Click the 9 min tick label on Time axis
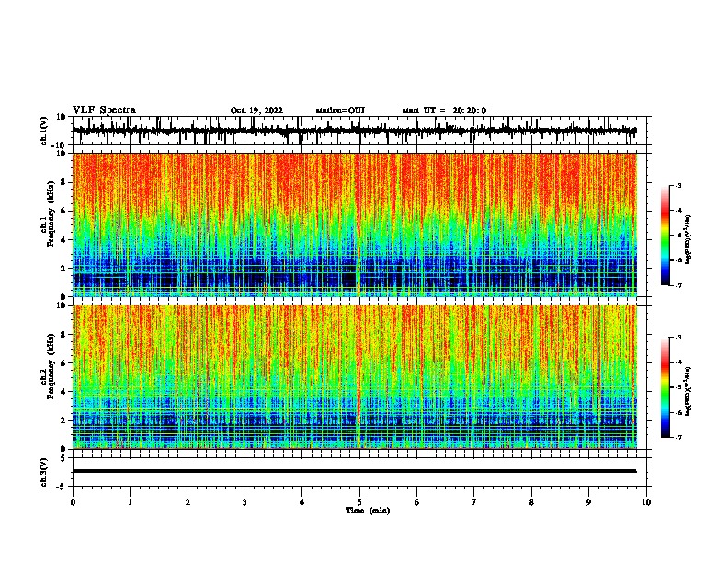This screenshot has width=728, height=563. point(588,502)
